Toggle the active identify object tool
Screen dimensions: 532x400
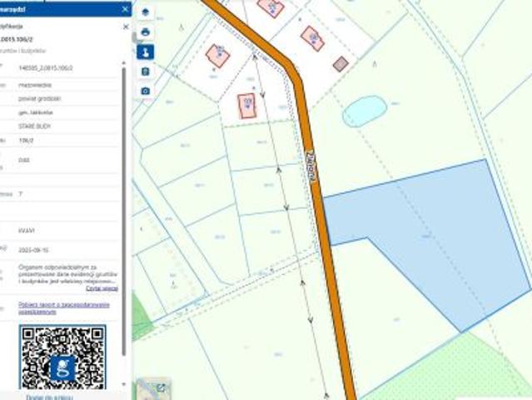(x=145, y=52)
